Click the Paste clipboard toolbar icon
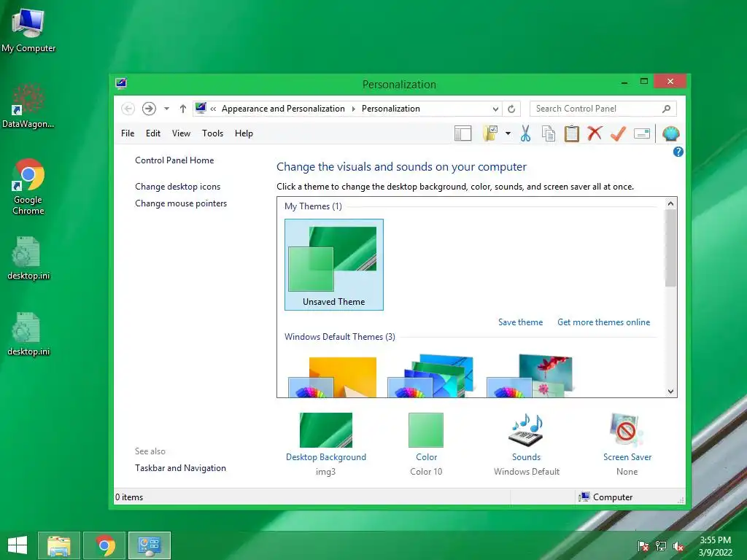 point(572,134)
